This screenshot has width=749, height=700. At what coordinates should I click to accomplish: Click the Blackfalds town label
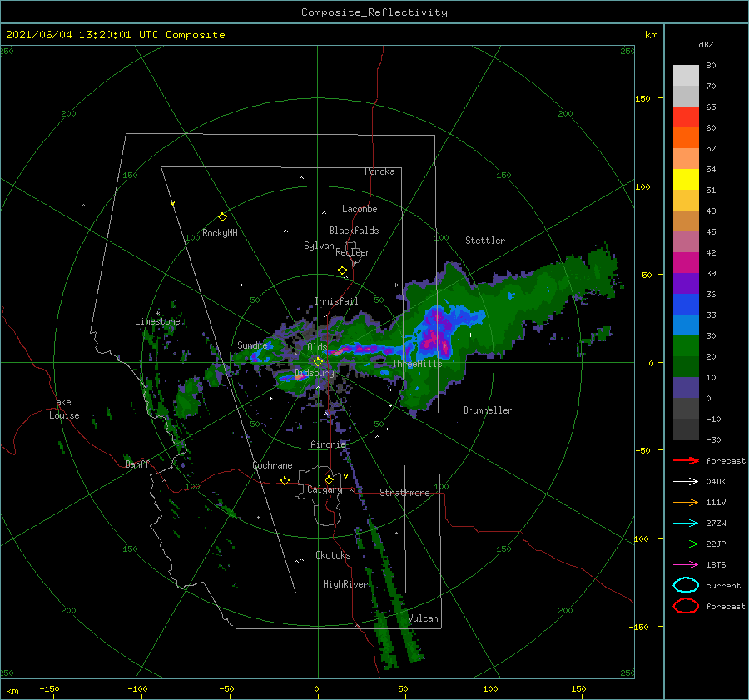(x=354, y=231)
